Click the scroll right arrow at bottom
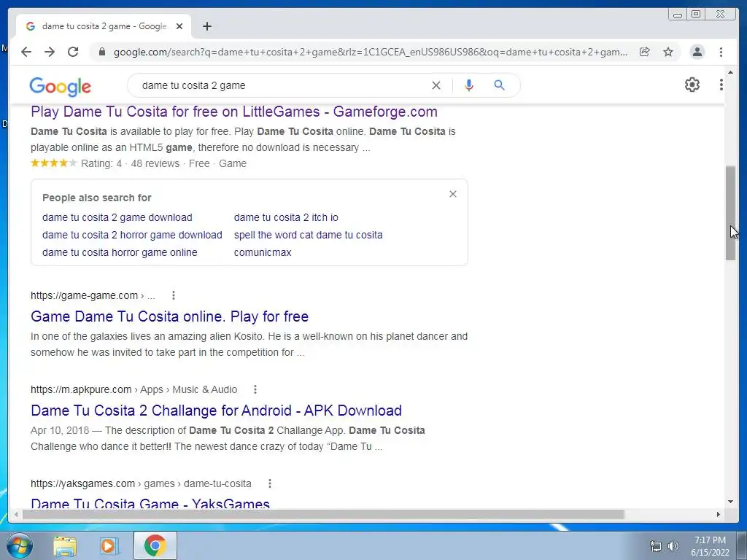The width and height of the screenshot is (747, 560). pyautogui.click(x=718, y=514)
